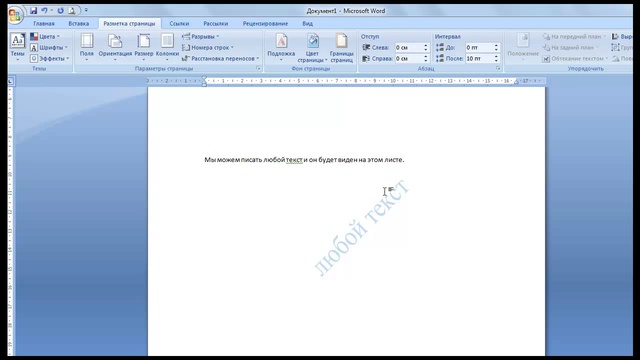640x360 pixels.
Task: Open the Колонки columns menu
Action: pyautogui.click(x=167, y=48)
